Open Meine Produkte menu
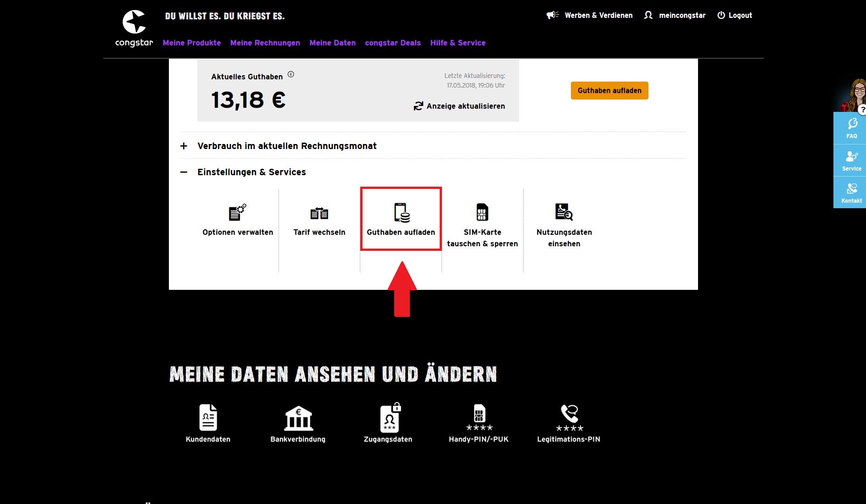 (x=191, y=43)
